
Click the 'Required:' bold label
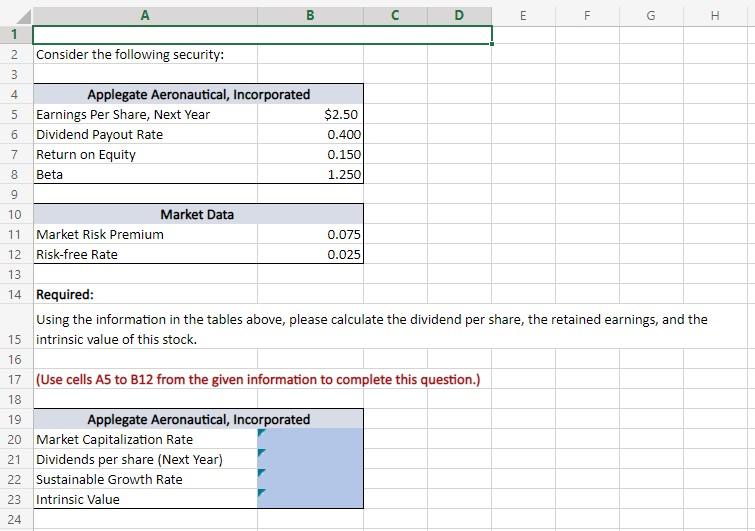tap(65, 294)
